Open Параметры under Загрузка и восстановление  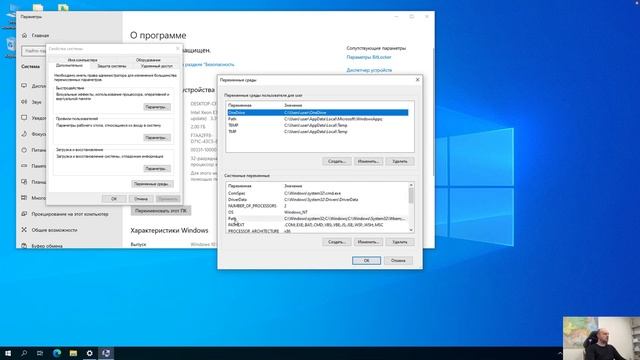click(157, 168)
